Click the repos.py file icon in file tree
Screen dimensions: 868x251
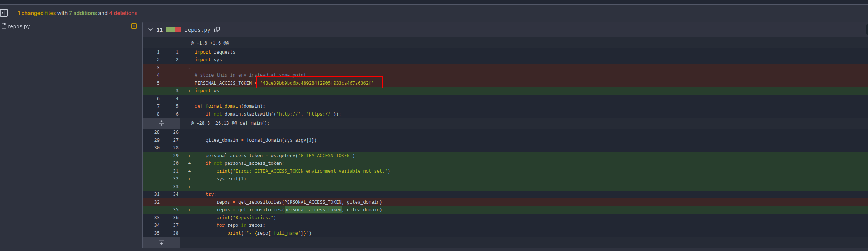click(x=4, y=26)
